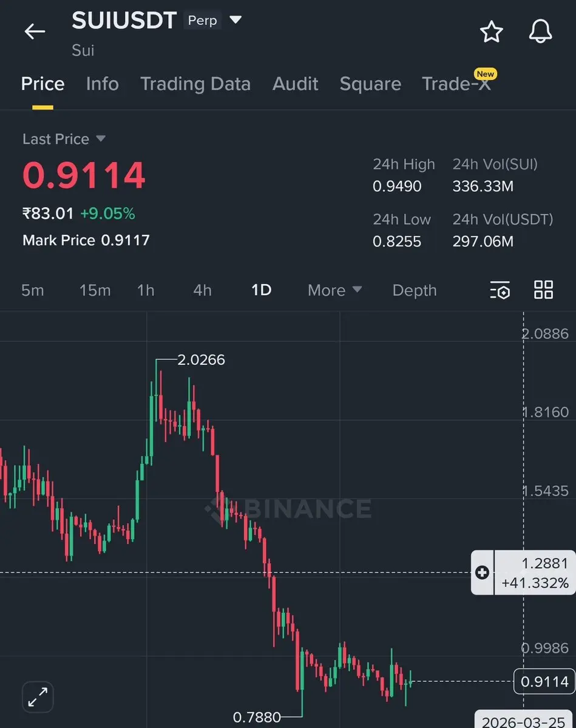Open the Audit tab
Screen dimensions: 576x728
[295, 84]
